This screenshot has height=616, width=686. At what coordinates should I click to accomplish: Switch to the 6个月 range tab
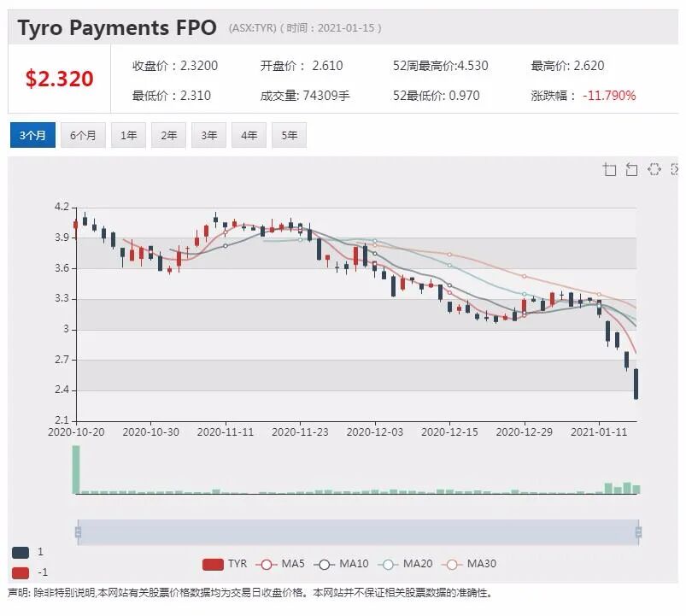pyautogui.click(x=83, y=135)
